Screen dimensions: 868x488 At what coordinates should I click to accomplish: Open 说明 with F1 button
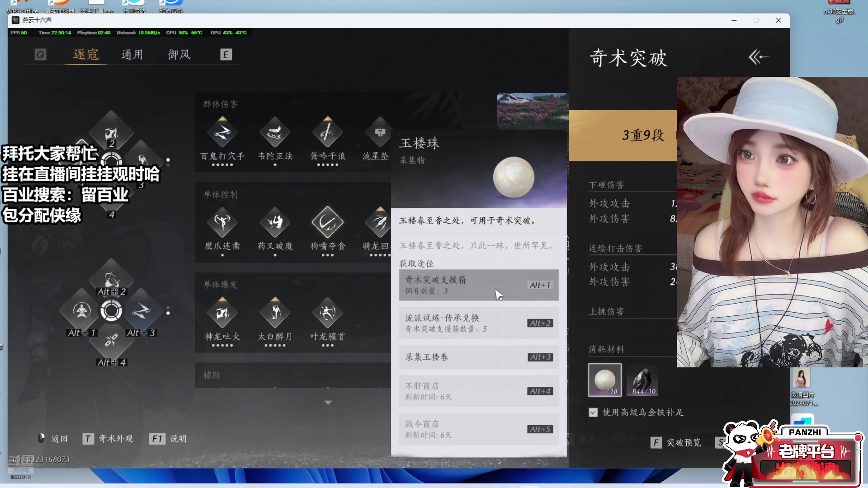coord(168,439)
